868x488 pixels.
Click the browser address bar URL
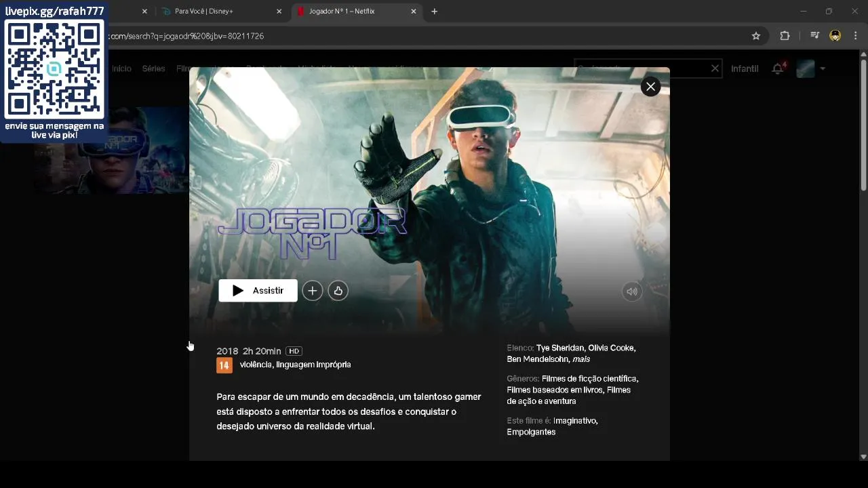tap(186, 36)
